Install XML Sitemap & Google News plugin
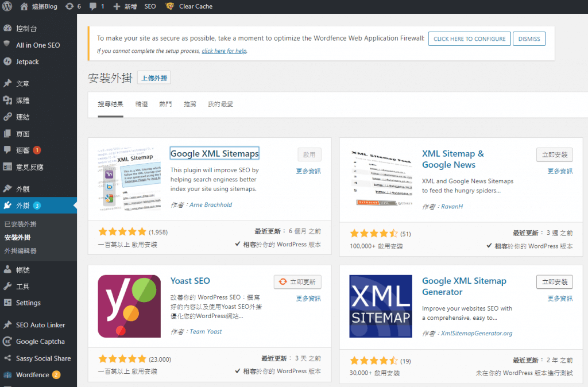 [x=555, y=154]
